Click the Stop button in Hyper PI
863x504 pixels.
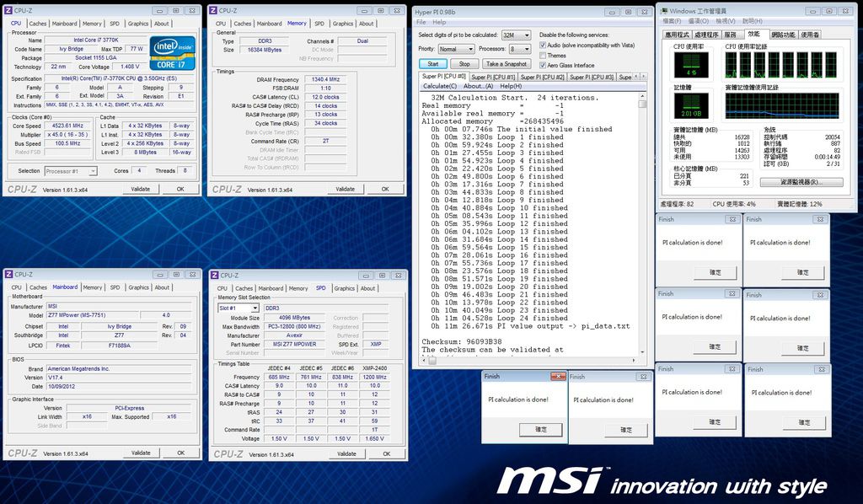(x=464, y=64)
